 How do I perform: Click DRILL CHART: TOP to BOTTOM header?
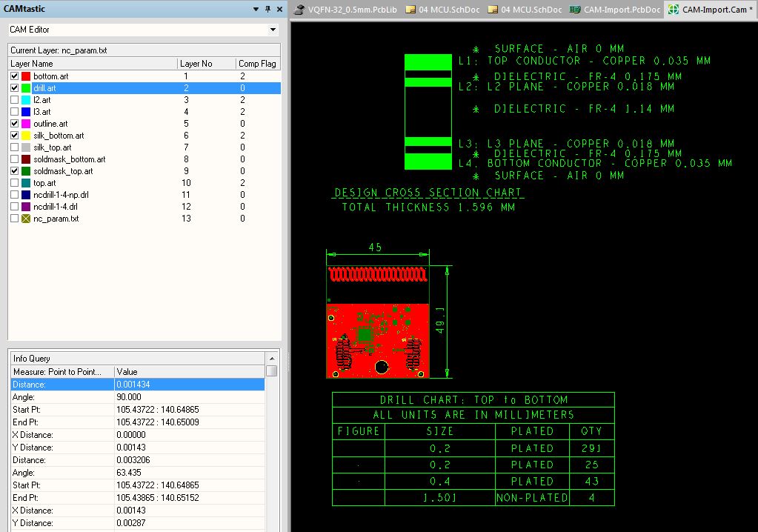[473, 400]
